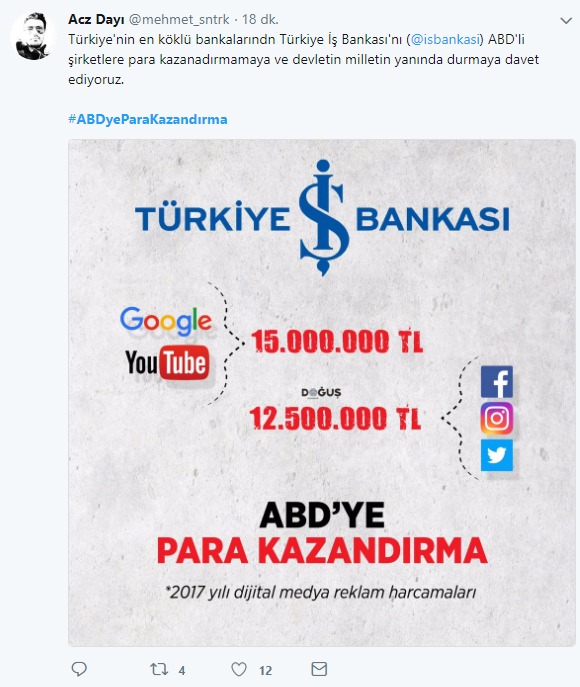Open the #ABDyeParaKazandirma hashtag
The width and height of the screenshot is (580, 687).
tap(148, 119)
